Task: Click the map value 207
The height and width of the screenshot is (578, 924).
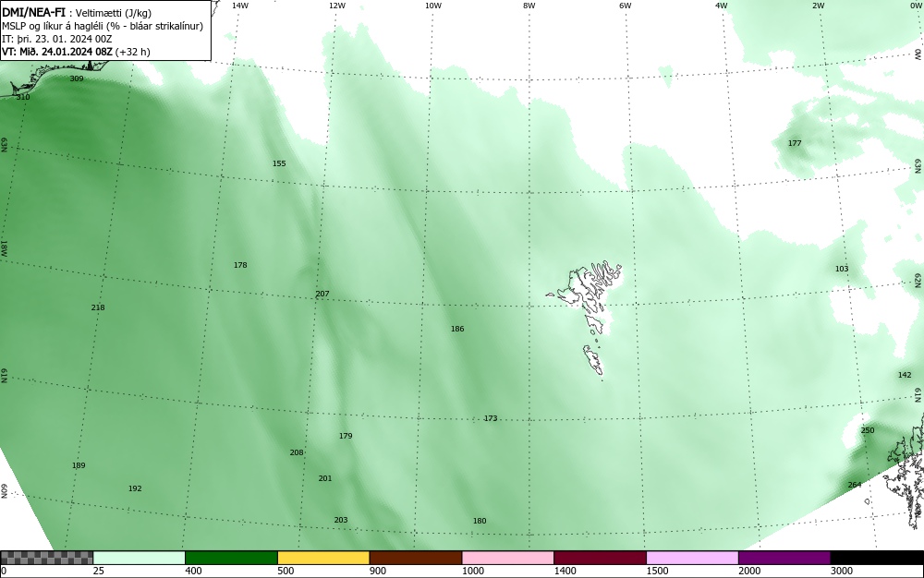Action: pos(322,294)
